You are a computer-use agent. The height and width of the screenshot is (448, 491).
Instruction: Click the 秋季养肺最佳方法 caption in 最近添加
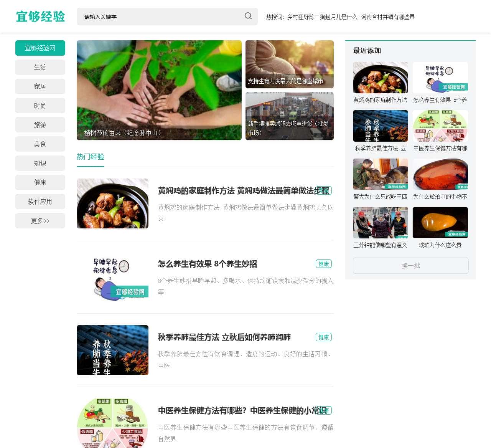(x=381, y=148)
